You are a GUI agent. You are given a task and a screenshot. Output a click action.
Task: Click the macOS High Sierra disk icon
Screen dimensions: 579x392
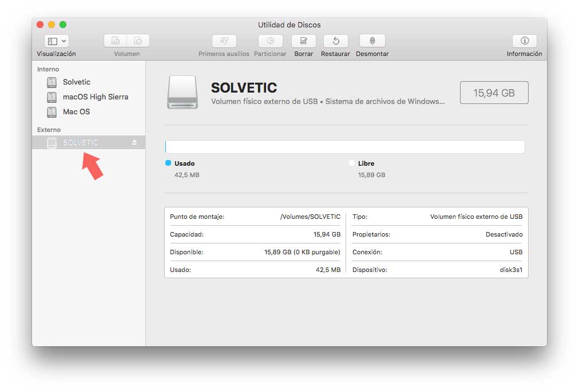[51, 97]
